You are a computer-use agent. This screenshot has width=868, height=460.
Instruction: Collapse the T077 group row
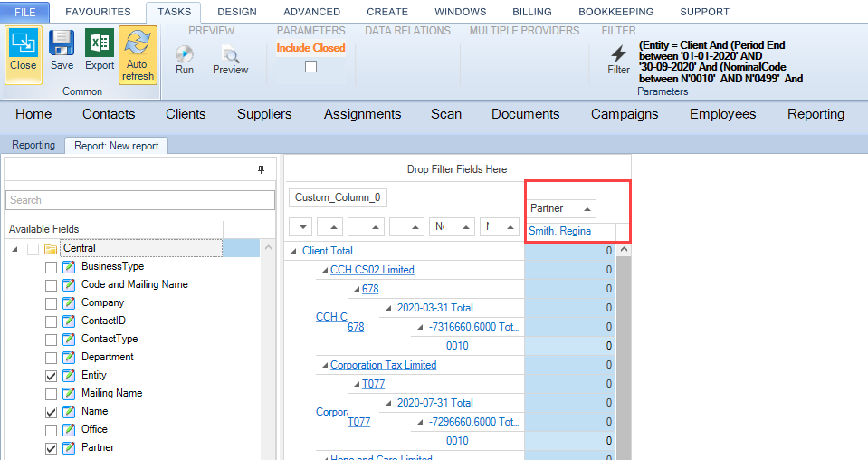357,384
